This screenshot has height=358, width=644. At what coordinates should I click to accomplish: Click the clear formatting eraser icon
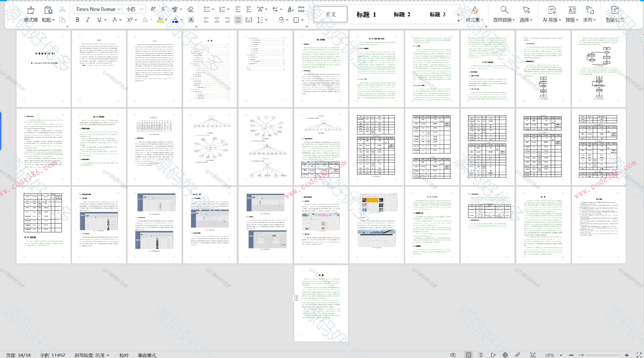(191, 9)
